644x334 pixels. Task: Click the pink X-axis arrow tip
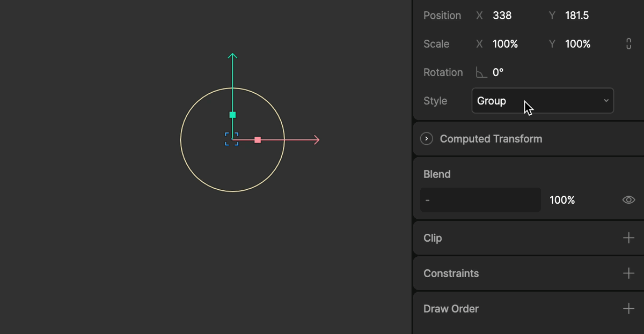[x=317, y=140]
